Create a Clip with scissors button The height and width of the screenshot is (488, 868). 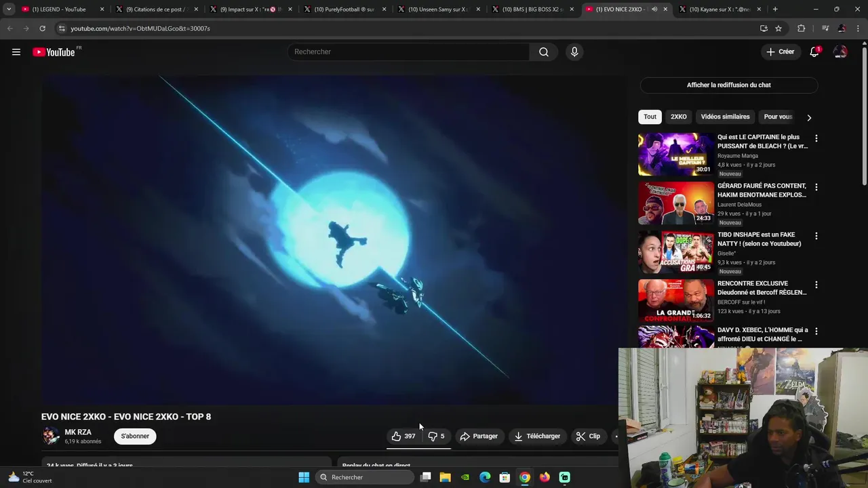pos(588,436)
